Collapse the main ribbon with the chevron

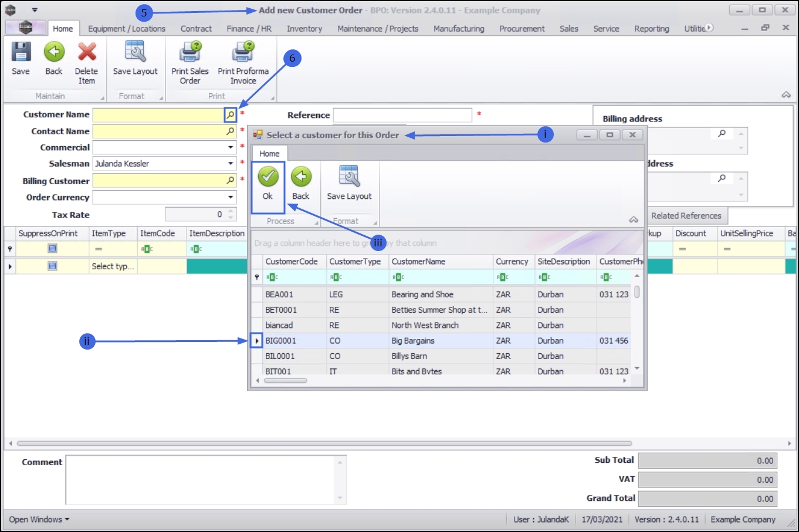[x=786, y=95]
